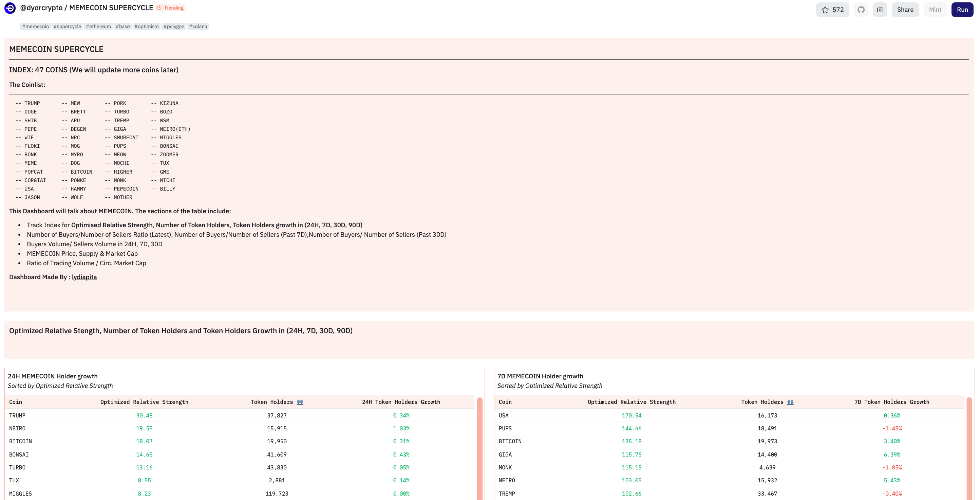
Task: Sort by Optimized Relative Strength in 24H table
Action: pyautogui.click(x=144, y=402)
